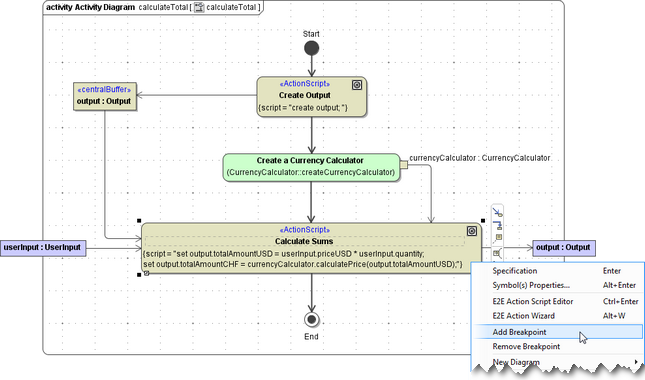This screenshot has width=645, height=380.
Task: Click the rake icon on Create Output action
Action: pos(357,85)
